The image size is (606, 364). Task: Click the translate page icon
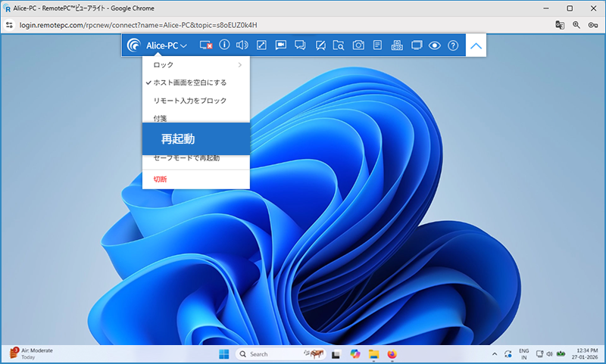pos(560,25)
